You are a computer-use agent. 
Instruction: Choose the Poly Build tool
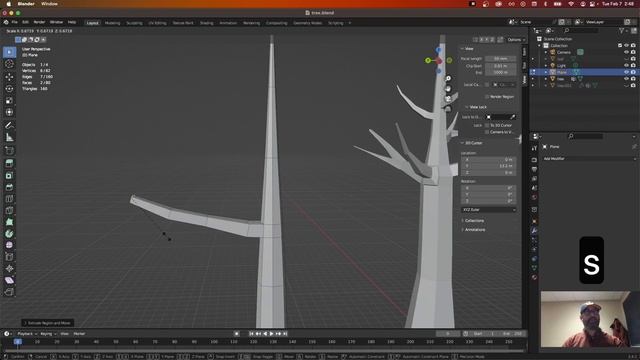pyautogui.click(x=9, y=222)
